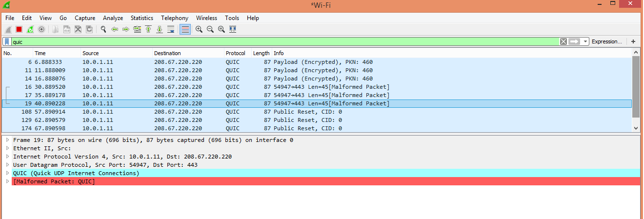The width and height of the screenshot is (644, 219).
Task: Expand the Malformed Packet: QUIC row
Action: (8, 181)
